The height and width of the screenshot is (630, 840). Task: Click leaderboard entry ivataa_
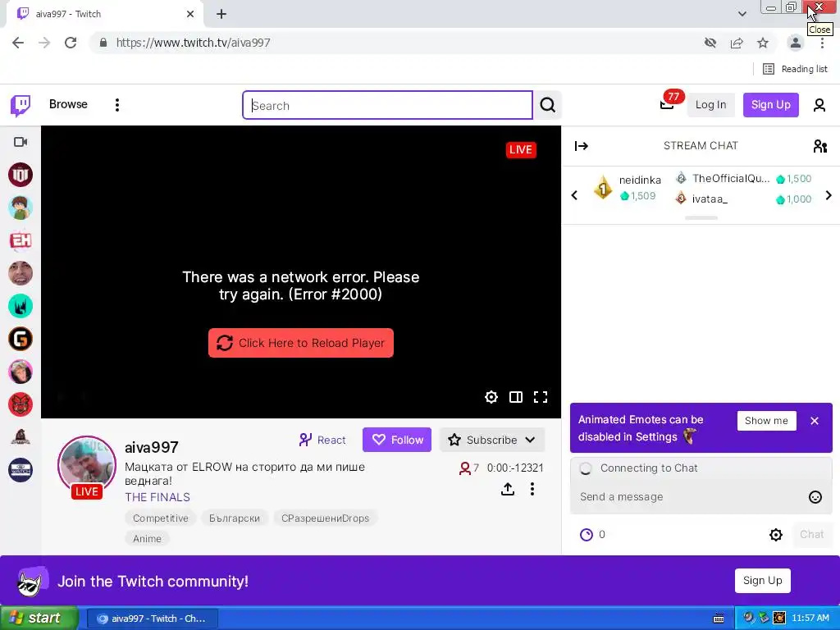point(710,199)
